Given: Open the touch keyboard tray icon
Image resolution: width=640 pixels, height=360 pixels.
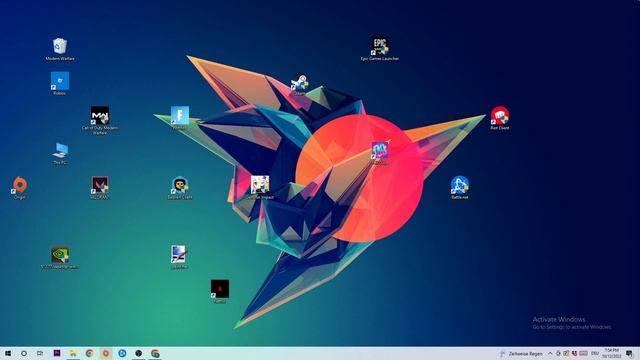Looking at the screenshot, I should [x=584, y=353].
